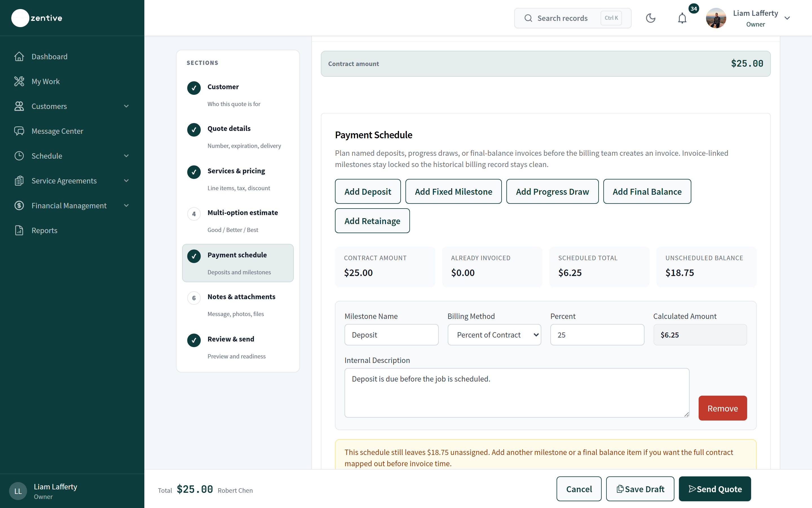Click the Customer section checkmark icon

194,88
